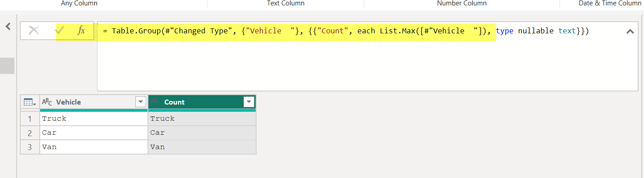Open Count column filter dropdown
644x178 pixels.
click(248, 102)
